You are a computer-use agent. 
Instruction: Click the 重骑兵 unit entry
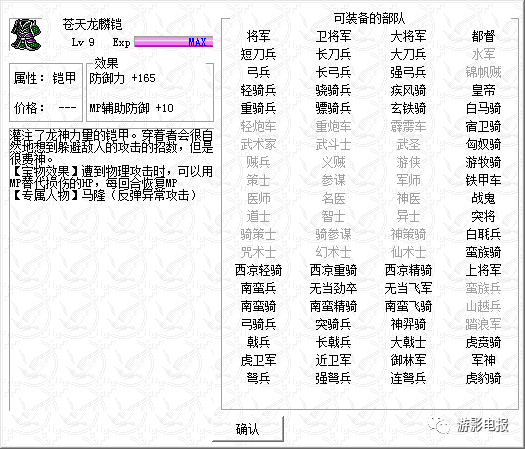coord(258,108)
